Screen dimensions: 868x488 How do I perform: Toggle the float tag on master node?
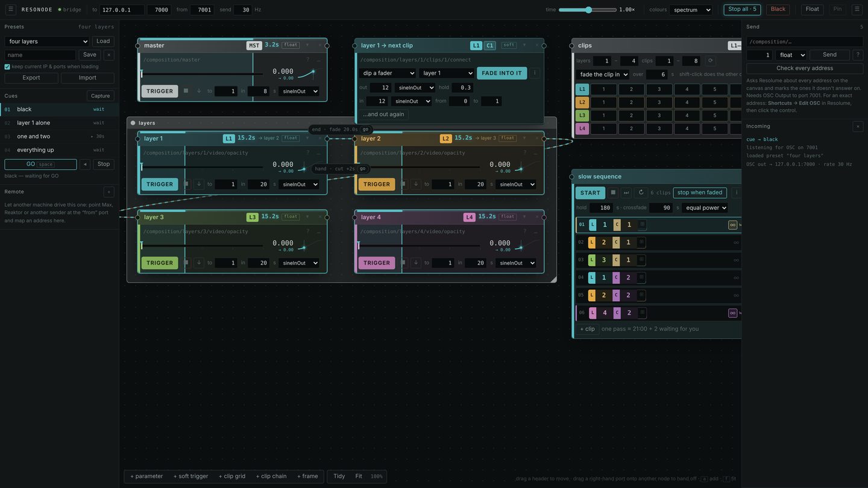pyautogui.click(x=291, y=45)
